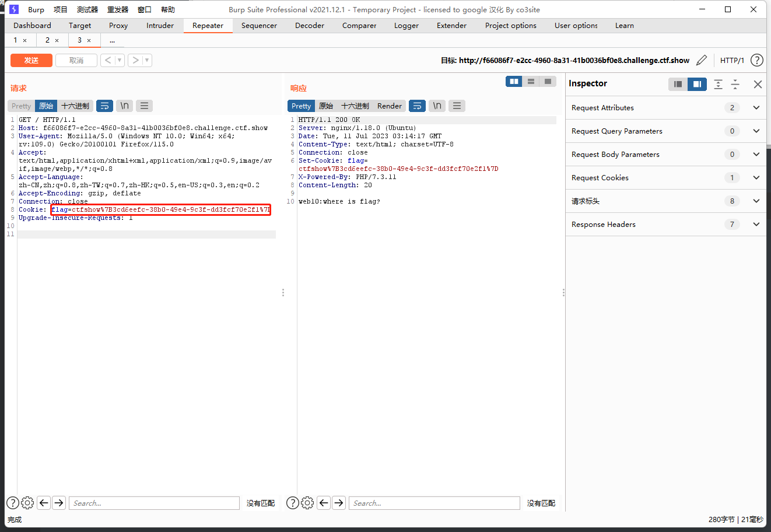Image resolution: width=771 pixels, height=532 pixels.
Task: Open request search help icon
Action: [x=12, y=503]
